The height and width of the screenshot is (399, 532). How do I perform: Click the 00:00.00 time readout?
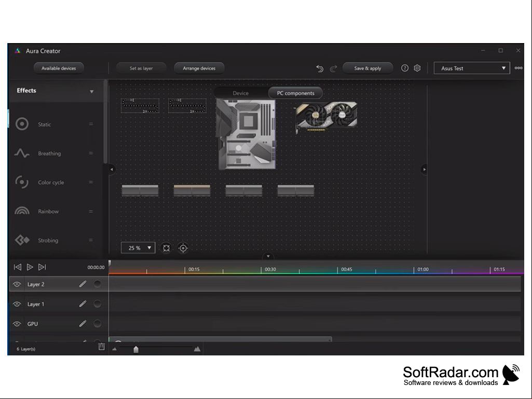click(x=96, y=267)
